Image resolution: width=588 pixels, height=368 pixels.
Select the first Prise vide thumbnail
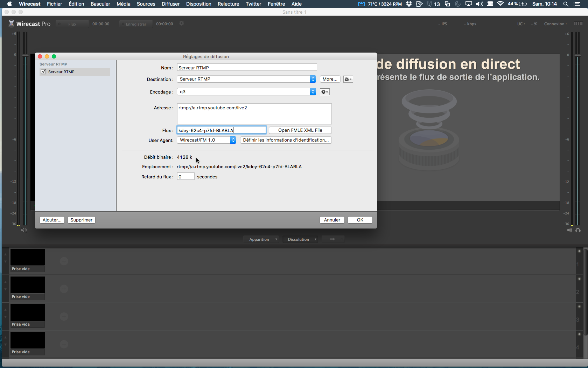(x=28, y=258)
